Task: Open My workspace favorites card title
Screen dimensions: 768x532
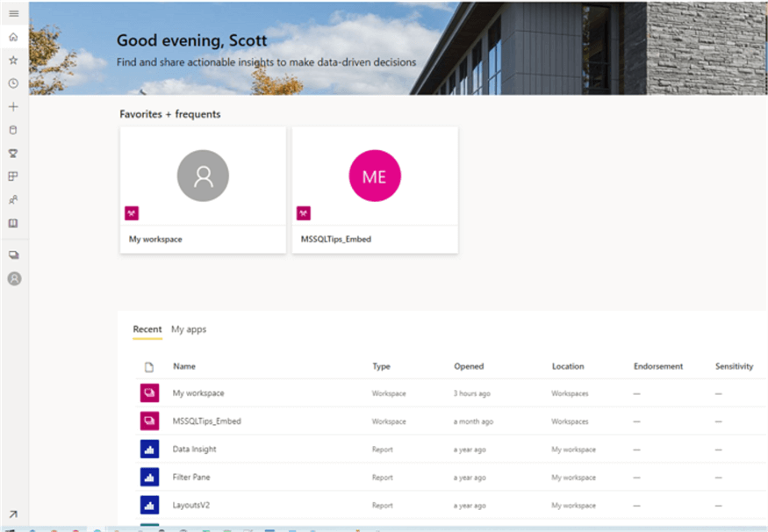Action: coord(155,239)
